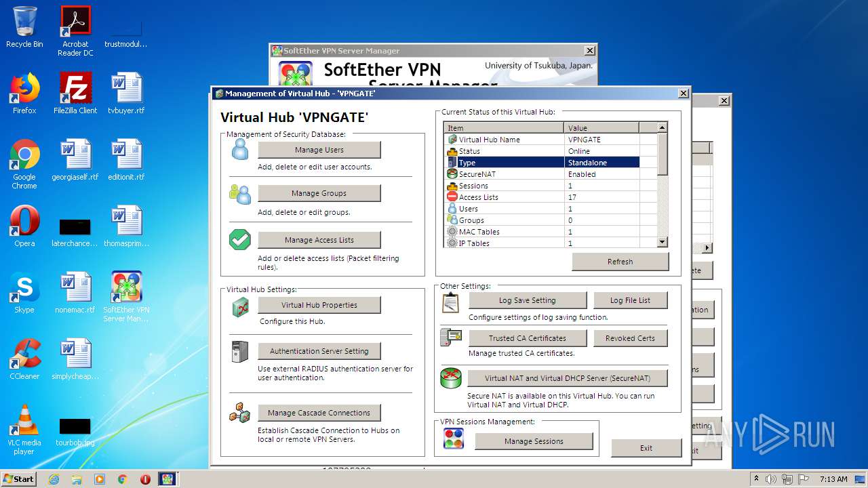
Task: Open Acrobat Reader DC desktop shortcut
Action: point(75,30)
